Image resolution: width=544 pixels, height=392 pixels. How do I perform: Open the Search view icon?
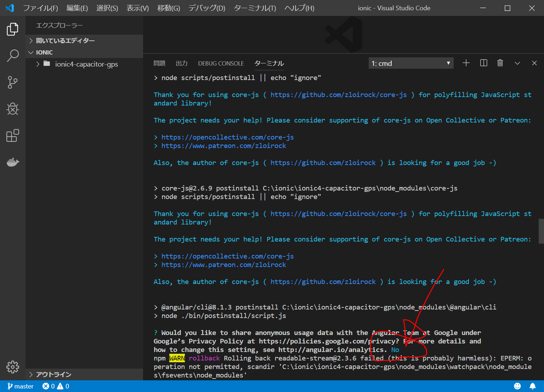pyautogui.click(x=12, y=56)
